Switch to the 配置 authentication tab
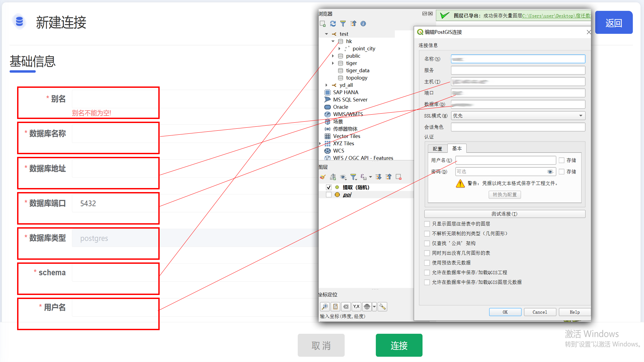Image resolution: width=644 pixels, height=362 pixels. point(437,148)
